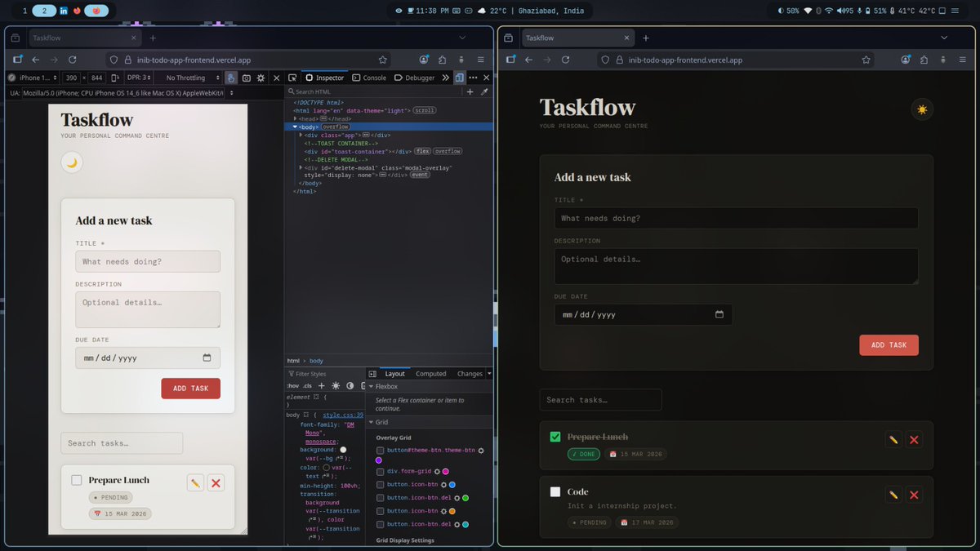Image resolution: width=980 pixels, height=551 pixels.
Task: Open responsive design mode settings gear
Action: [261, 78]
